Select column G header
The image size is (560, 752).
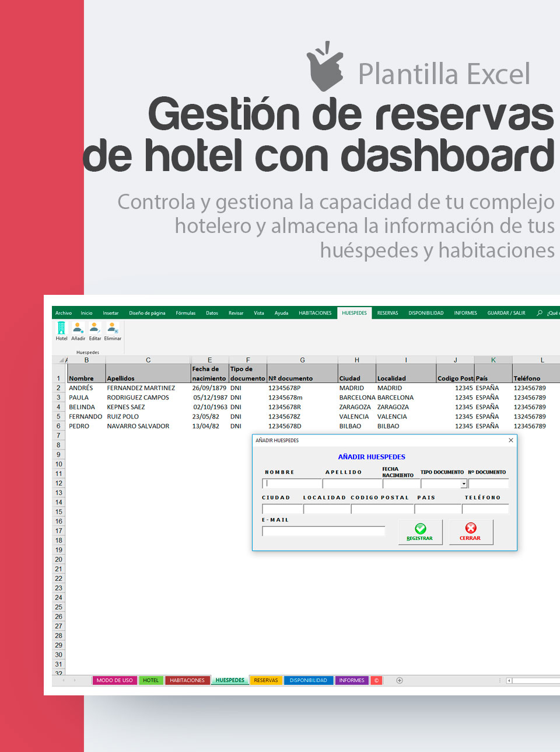pos(302,360)
